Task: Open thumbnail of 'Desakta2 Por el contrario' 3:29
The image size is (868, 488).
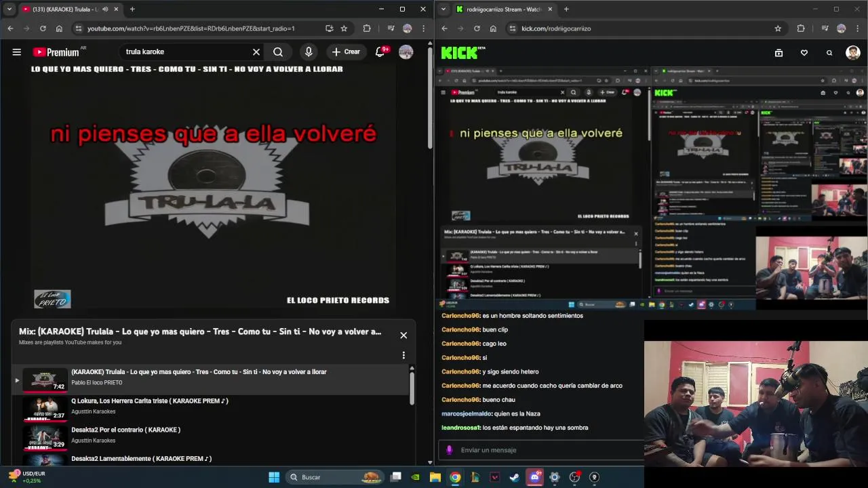Action: click(45, 437)
